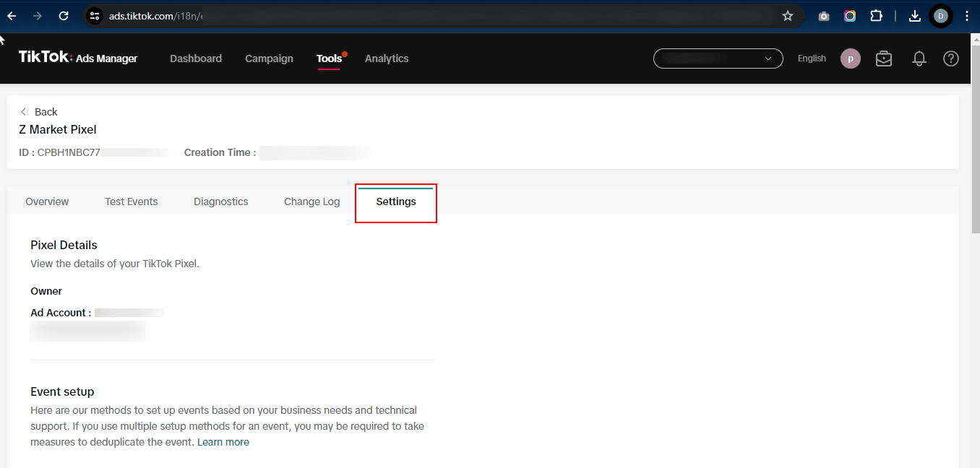Image resolution: width=980 pixels, height=468 pixels.
Task: Switch to the Test Events tab
Action: (131, 201)
